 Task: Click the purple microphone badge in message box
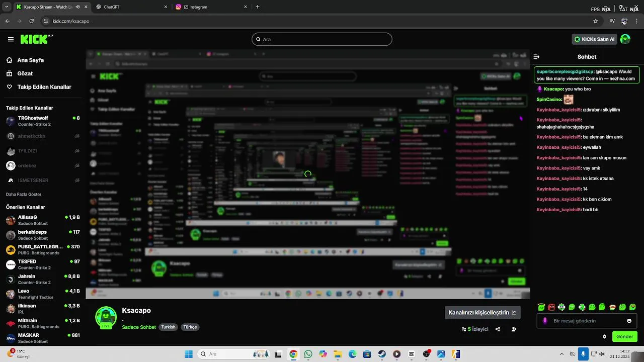545,321
